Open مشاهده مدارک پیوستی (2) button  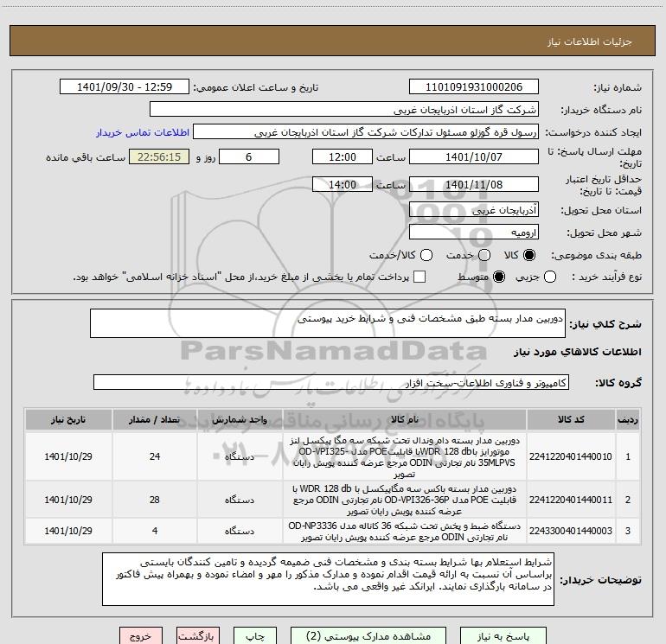coord(368,636)
